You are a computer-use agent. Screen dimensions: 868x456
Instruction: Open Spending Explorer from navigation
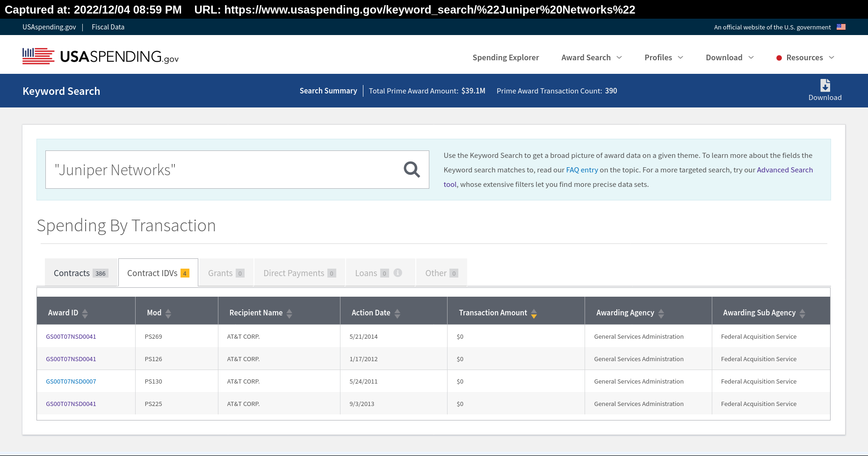click(x=506, y=57)
